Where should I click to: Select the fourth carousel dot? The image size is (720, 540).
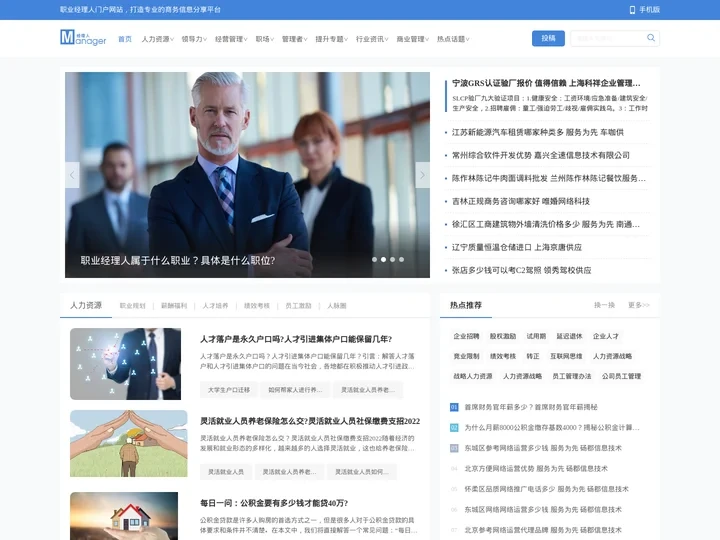click(401, 259)
